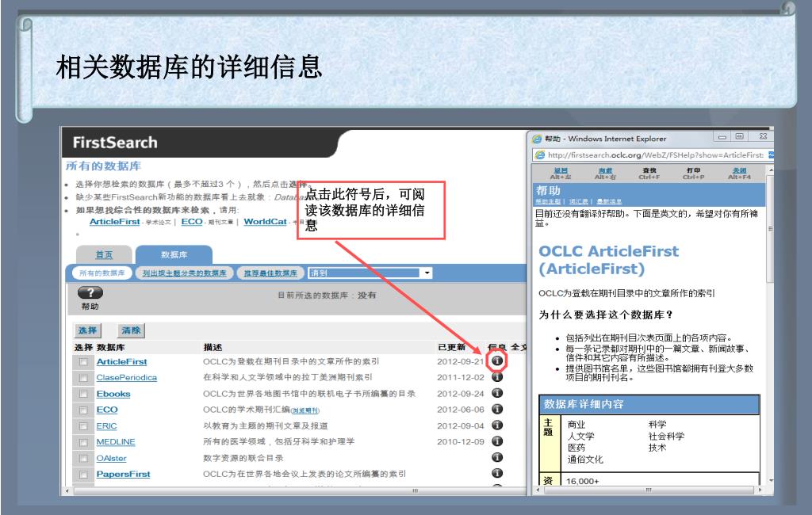Click the 选择 button above the table
Image resolution: width=812 pixels, height=515 pixels.
click(87, 330)
